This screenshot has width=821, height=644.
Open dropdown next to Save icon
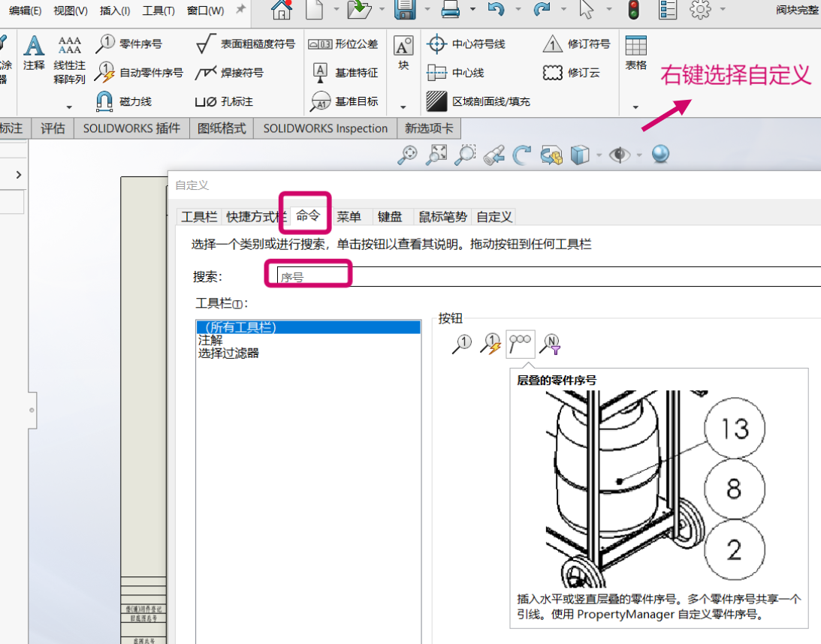pyautogui.click(x=427, y=9)
